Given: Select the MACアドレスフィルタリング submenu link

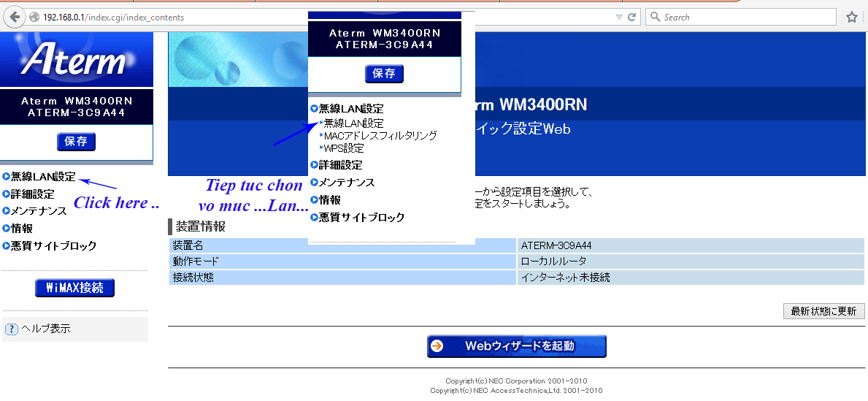Looking at the screenshot, I should (380, 136).
